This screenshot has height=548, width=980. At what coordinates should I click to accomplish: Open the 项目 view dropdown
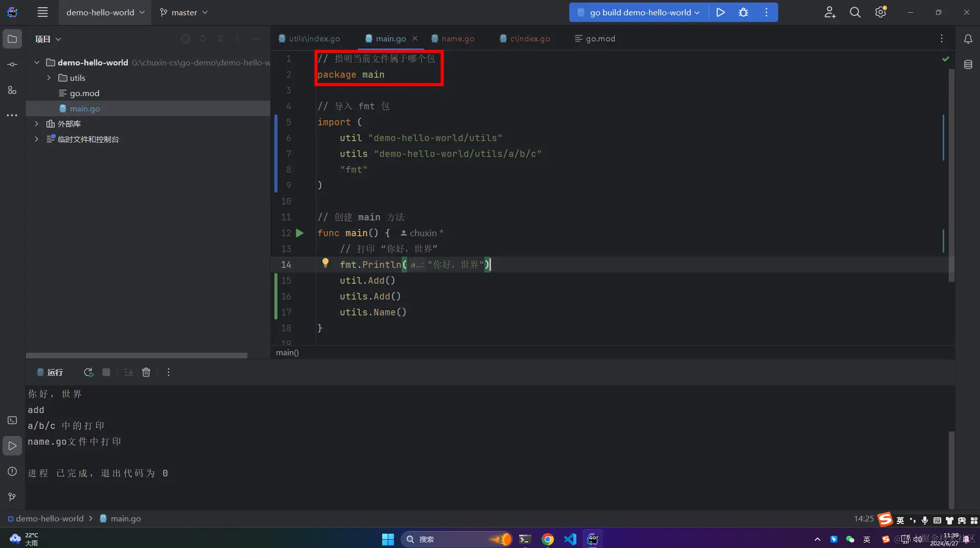[x=48, y=39]
